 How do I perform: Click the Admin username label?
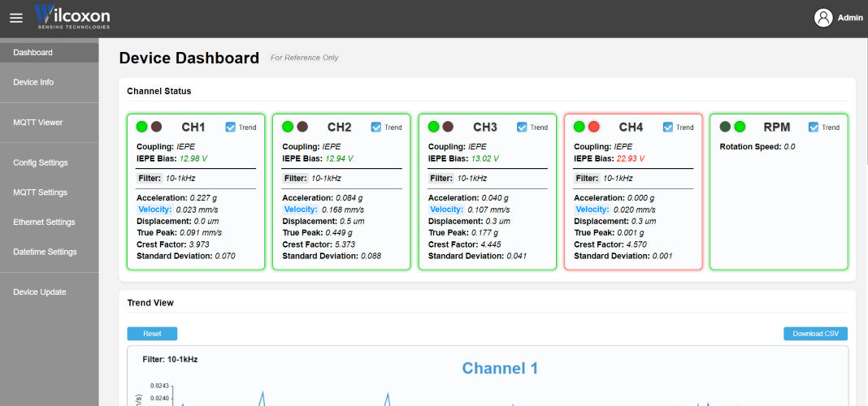[850, 18]
